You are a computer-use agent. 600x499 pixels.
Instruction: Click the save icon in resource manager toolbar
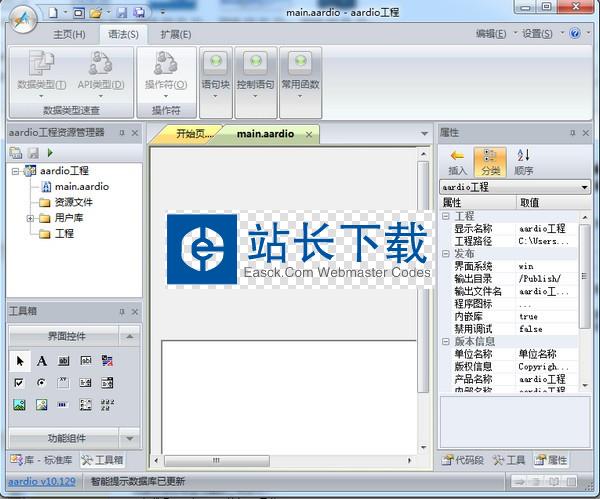click(x=34, y=153)
